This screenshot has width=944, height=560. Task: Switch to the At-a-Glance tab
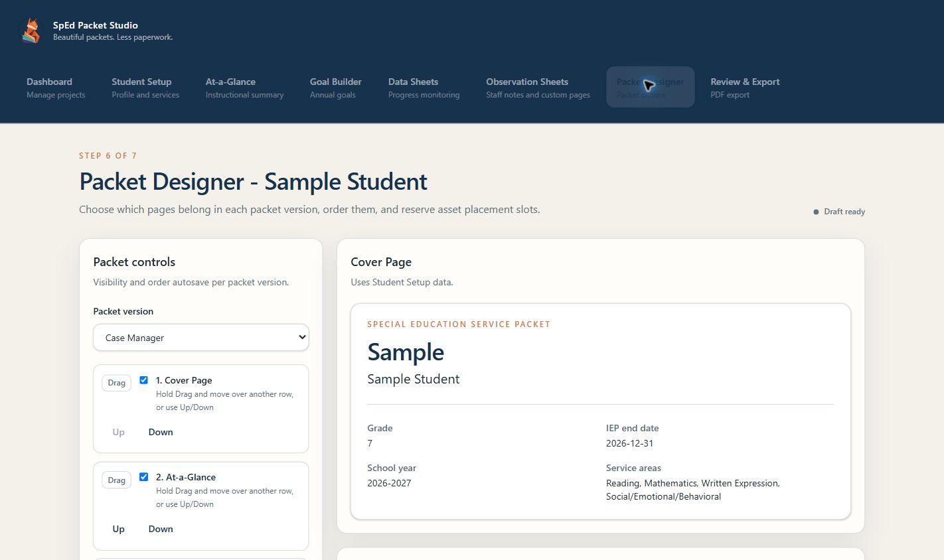pos(244,88)
